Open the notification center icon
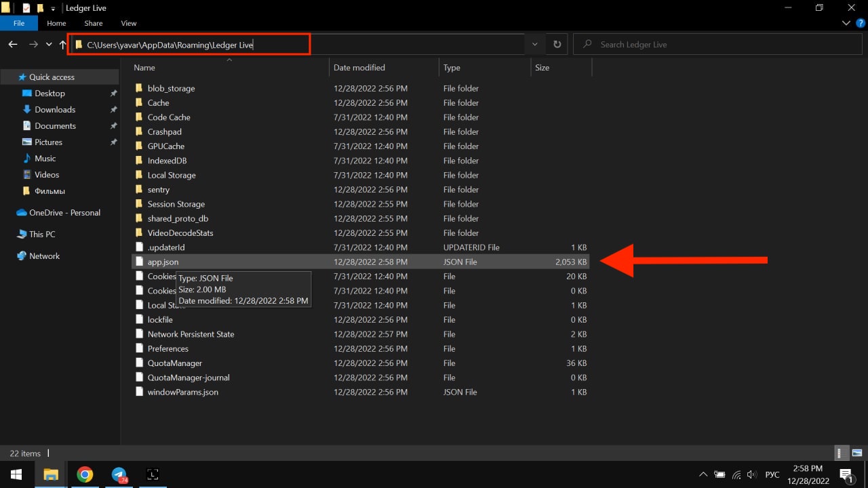868x488 pixels. 846,474
